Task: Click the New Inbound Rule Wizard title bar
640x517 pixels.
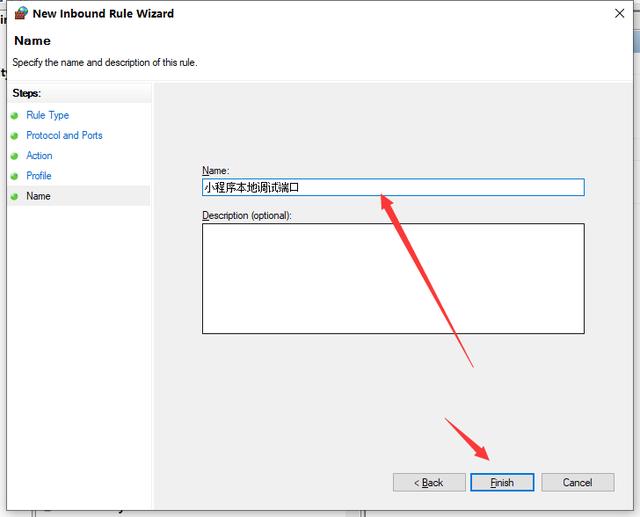Action: tap(300, 14)
